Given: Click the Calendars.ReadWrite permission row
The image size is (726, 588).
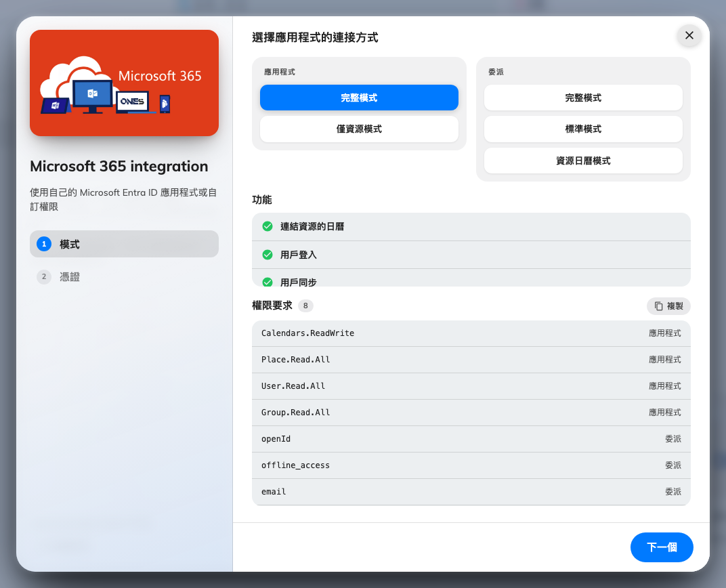Looking at the screenshot, I should tap(471, 333).
